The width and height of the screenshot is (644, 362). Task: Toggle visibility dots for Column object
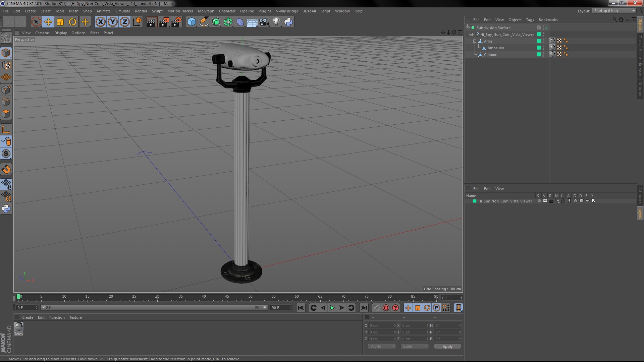point(544,55)
